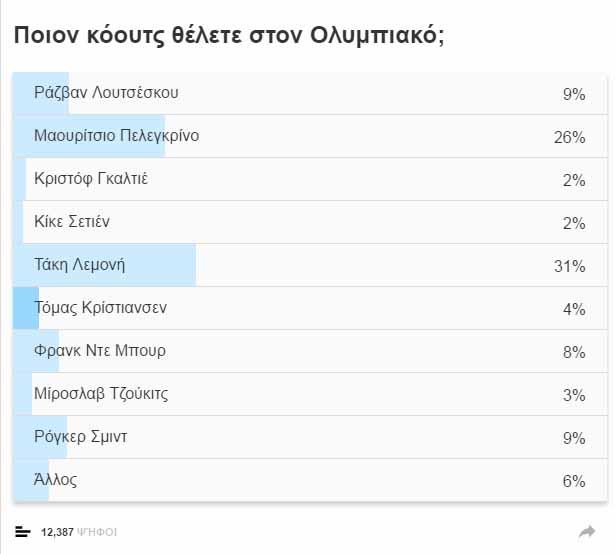Choose the Κίκε Σετιέν option
This screenshot has height=554, width=615.
click(x=310, y=222)
